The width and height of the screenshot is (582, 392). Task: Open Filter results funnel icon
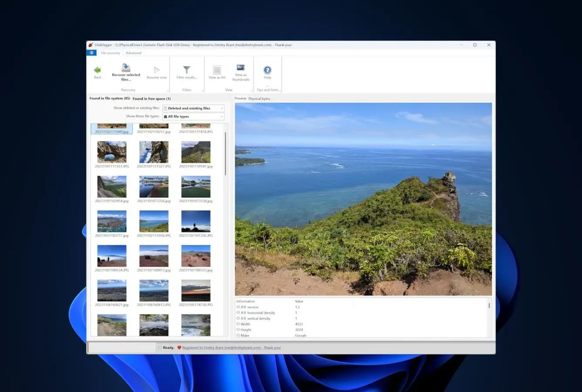(186, 70)
